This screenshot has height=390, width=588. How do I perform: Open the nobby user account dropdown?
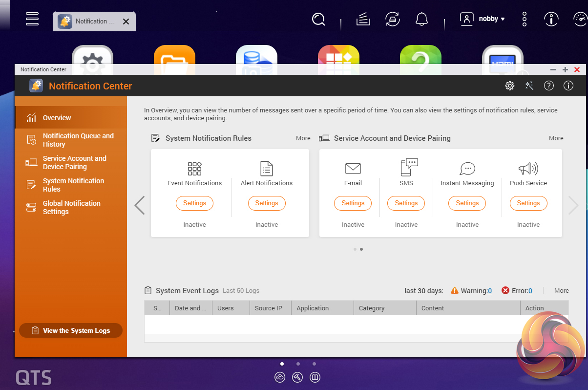pyautogui.click(x=483, y=19)
